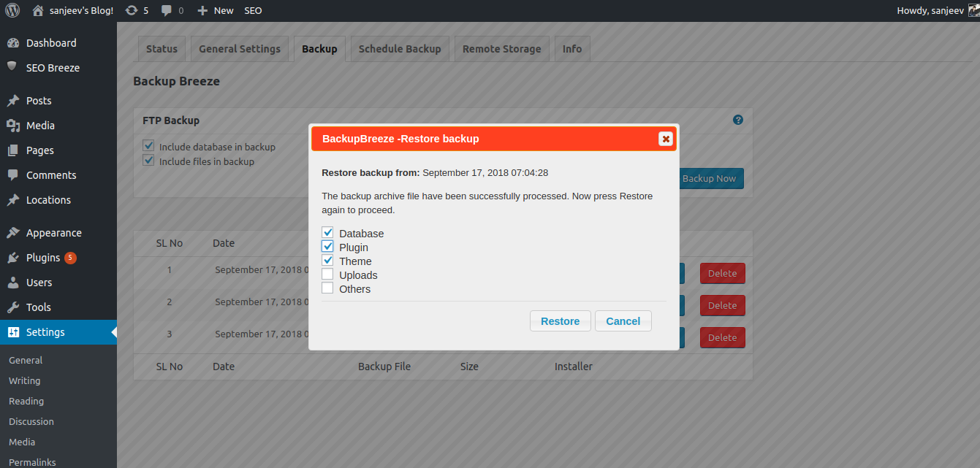
Task: Open Pages via its page-stack icon
Action: (x=12, y=150)
